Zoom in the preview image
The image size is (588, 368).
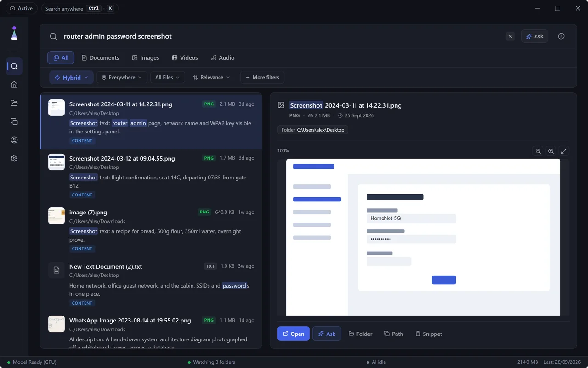(x=551, y=151)
